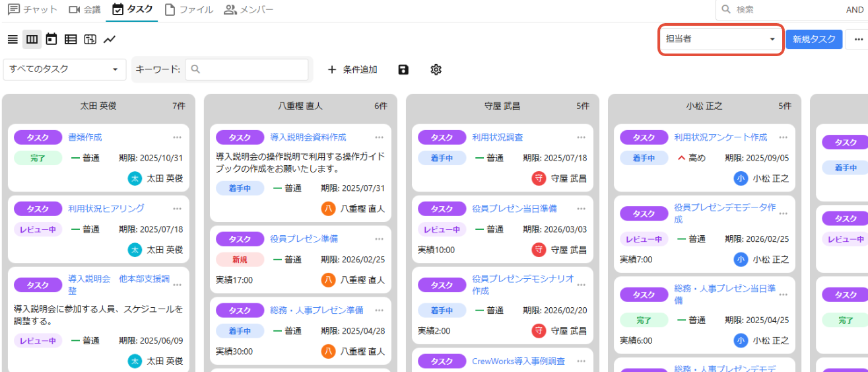This screenshot has height=372, width=868.
Task: Switch to the ファイル tab
Action: 189,10
